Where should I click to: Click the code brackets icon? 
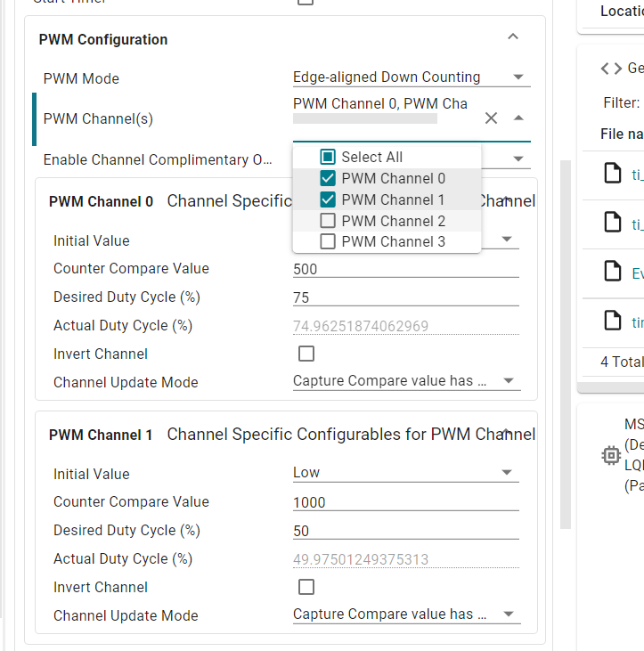(x=611, y=69)
